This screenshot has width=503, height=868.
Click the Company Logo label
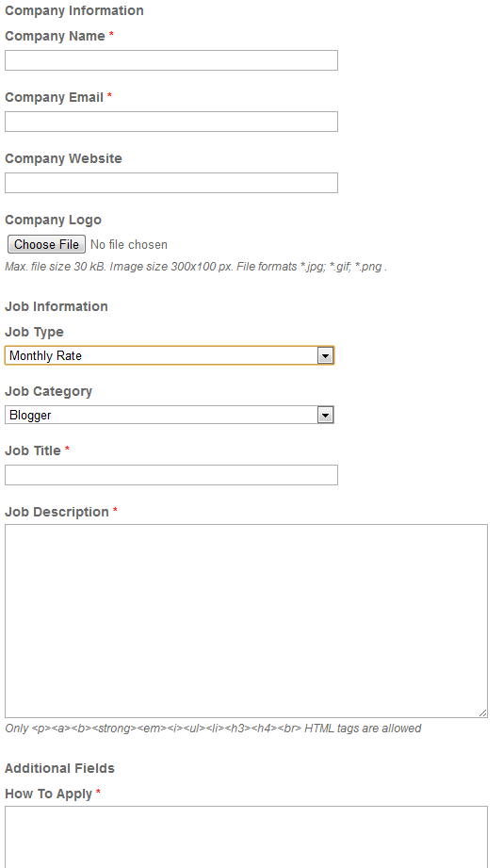coord(53,220)
